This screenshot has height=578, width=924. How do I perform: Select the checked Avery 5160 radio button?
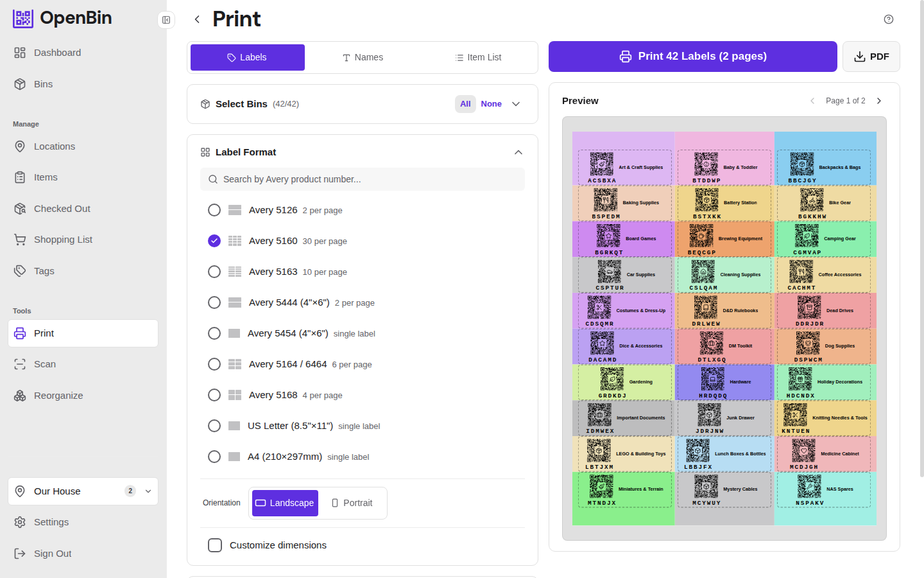(214, 241)
